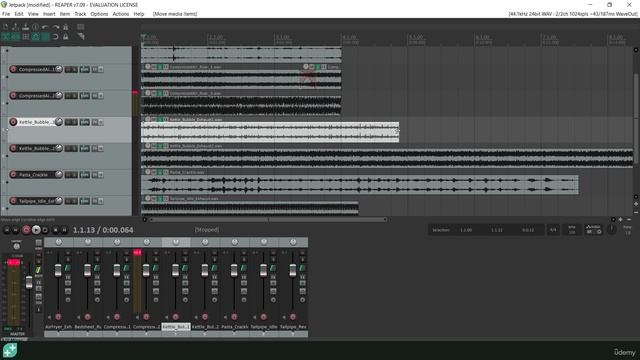Toggle envelope points move icon
640x360 pixels.
(x=36, y=37)
